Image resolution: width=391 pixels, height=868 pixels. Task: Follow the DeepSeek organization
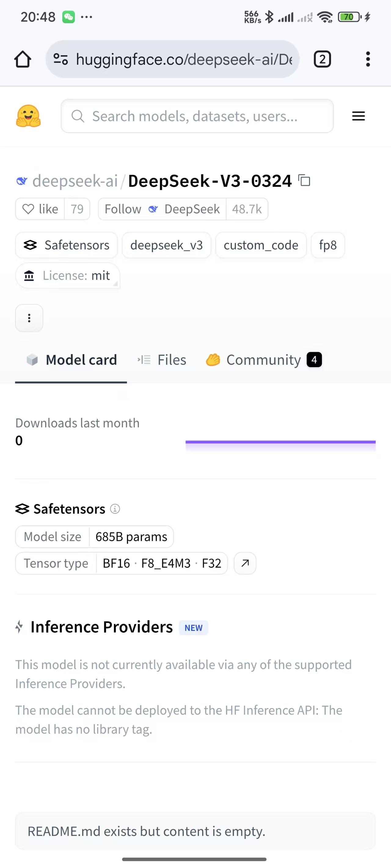(162, 209)
